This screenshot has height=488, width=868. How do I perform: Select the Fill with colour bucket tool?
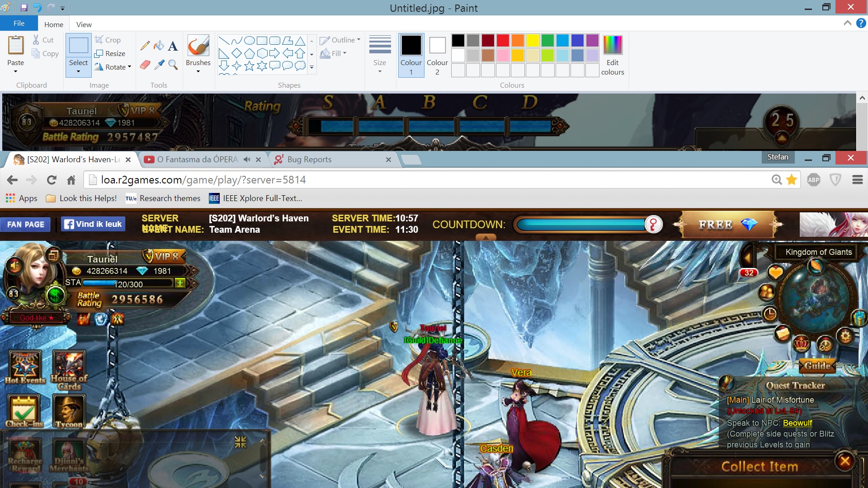(x=159, y=46)
